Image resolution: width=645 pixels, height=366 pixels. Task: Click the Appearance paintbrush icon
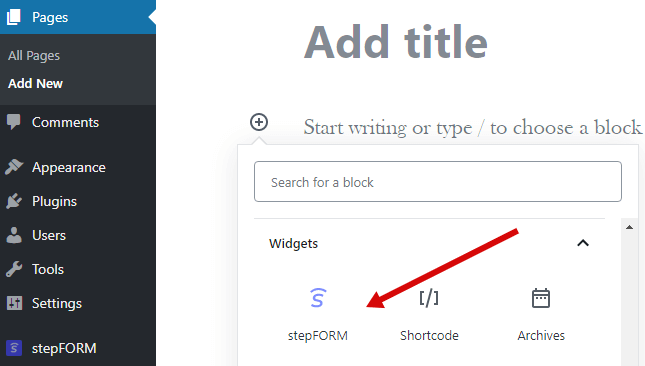click(14, 167)
